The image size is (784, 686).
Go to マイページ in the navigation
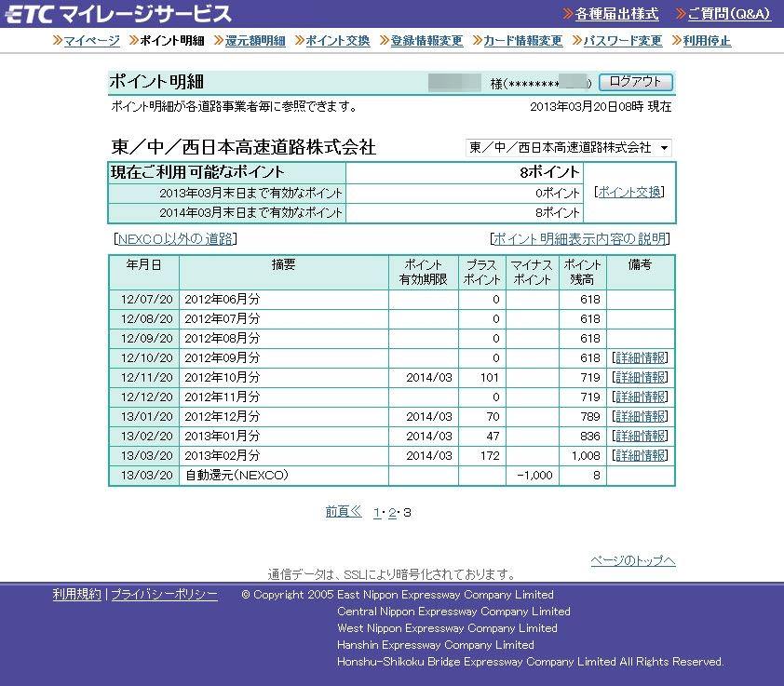click(x=91, y=41)
